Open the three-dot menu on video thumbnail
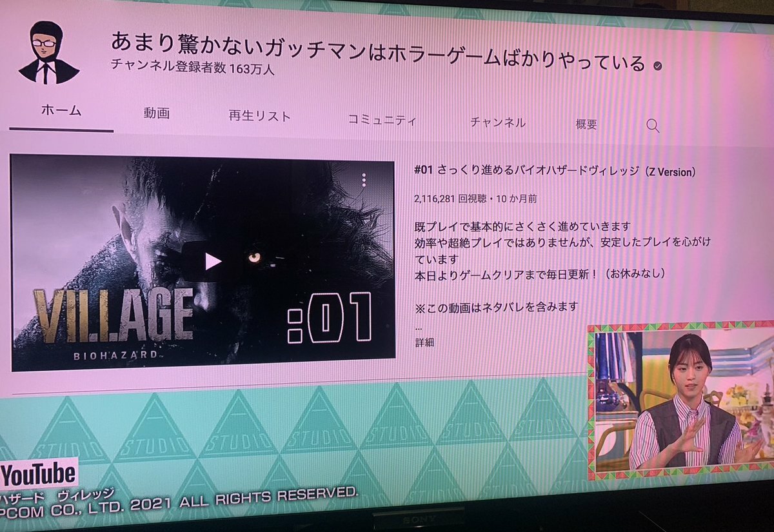Viewport: 774px width, 532px height. (x=364, y=180)
